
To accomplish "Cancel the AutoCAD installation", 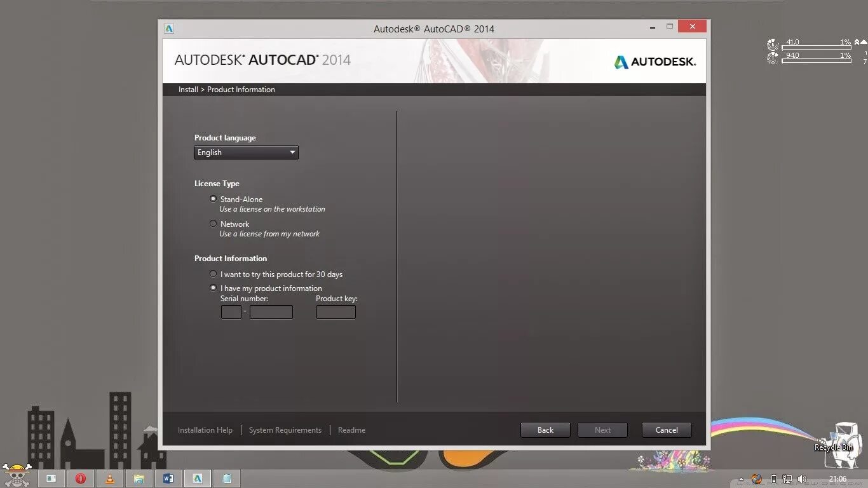I will click(667, 430).
